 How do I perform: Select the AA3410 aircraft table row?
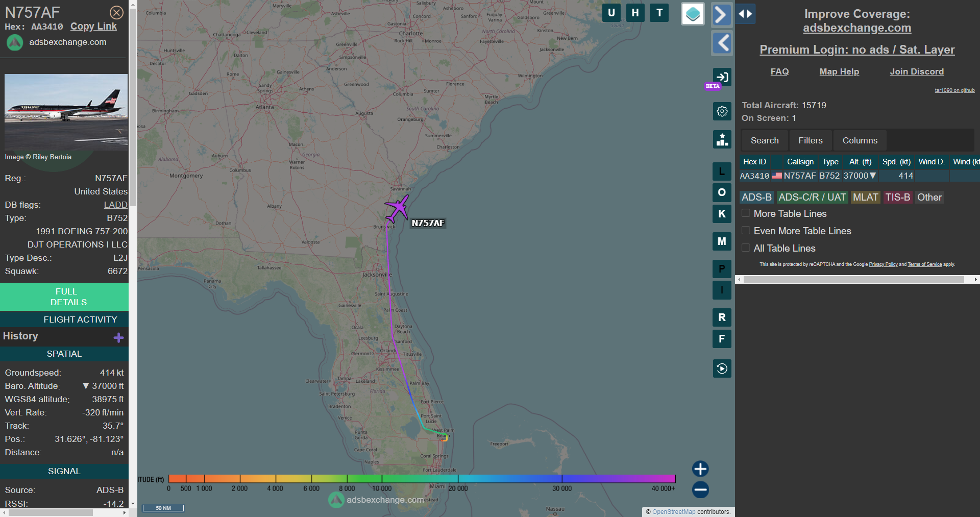pos(860,176)
